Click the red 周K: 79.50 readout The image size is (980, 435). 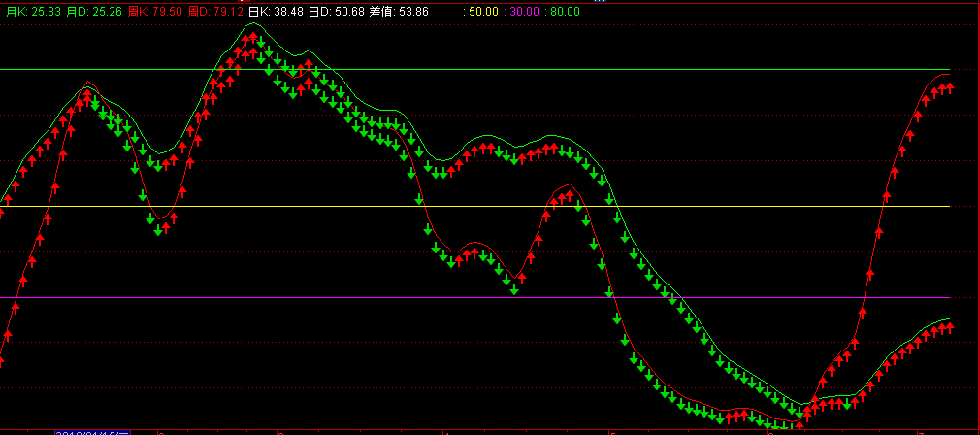(x=157, y=12)
